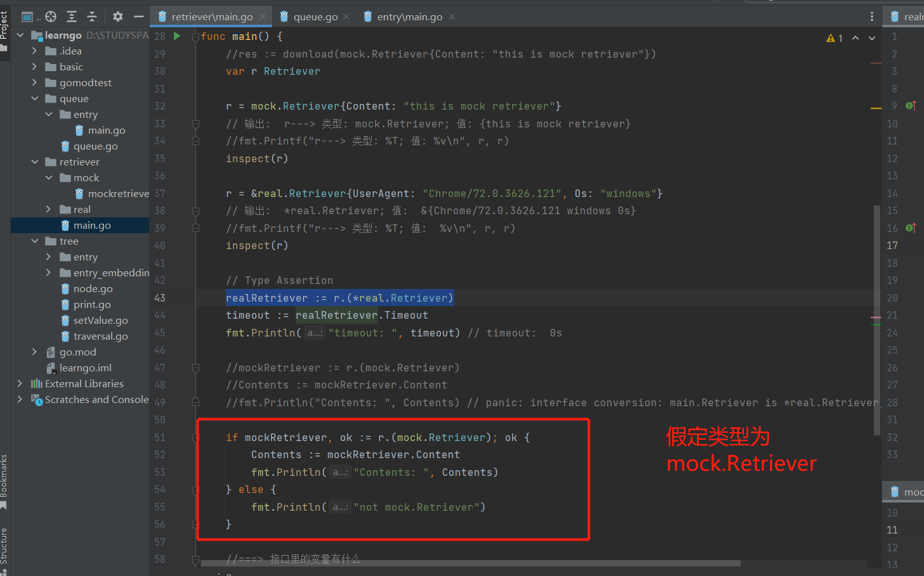Image resolution: width=924 pixels, height=576 pixels.
Task: Run main function via gutter arrow
Action: (177, 36)
